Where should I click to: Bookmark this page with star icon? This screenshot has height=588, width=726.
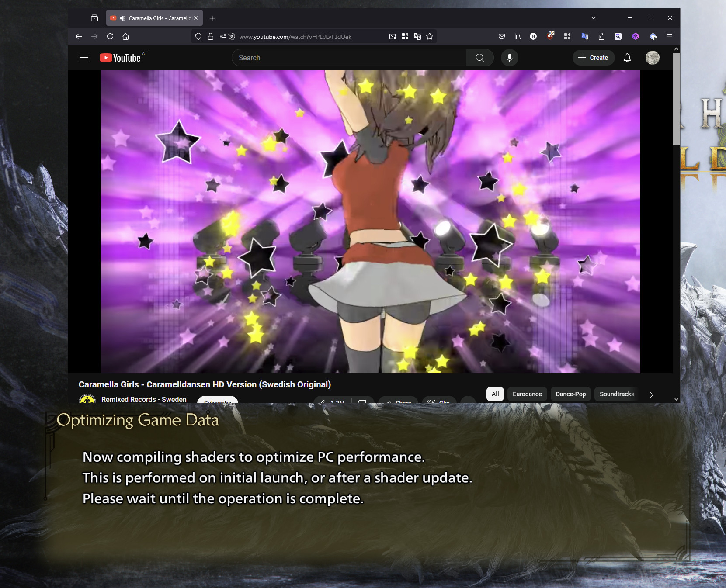point(430,37)
